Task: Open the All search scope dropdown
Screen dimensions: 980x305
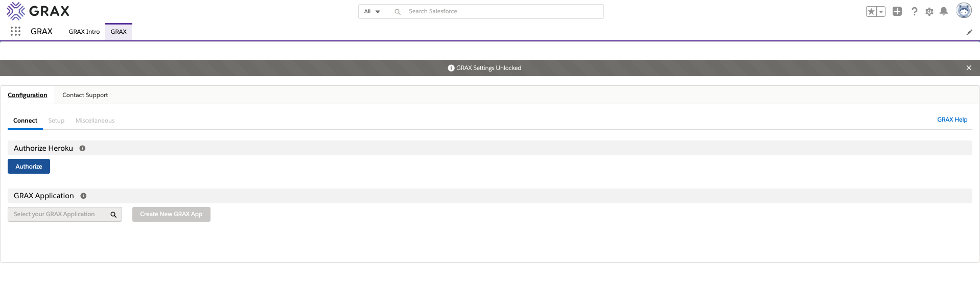Action: tap(371, 11)
